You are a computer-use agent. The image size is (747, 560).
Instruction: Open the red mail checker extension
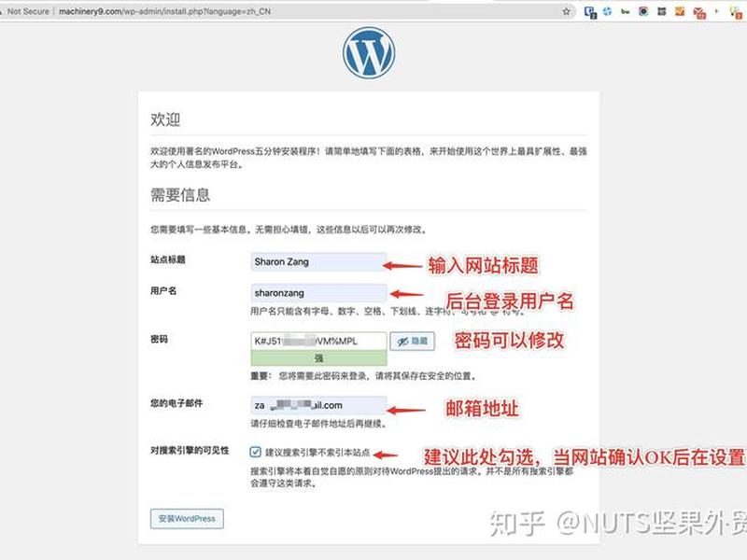(698, 13)
